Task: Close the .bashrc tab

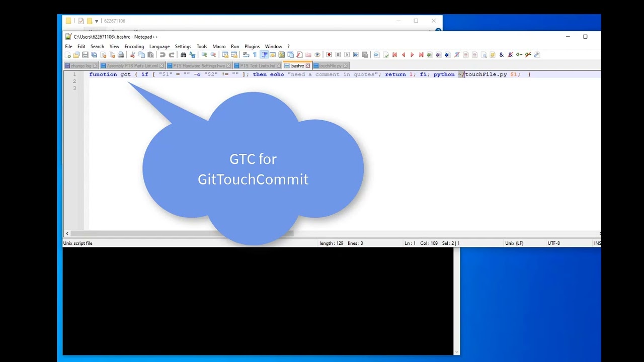Action: tap(308, 66)
